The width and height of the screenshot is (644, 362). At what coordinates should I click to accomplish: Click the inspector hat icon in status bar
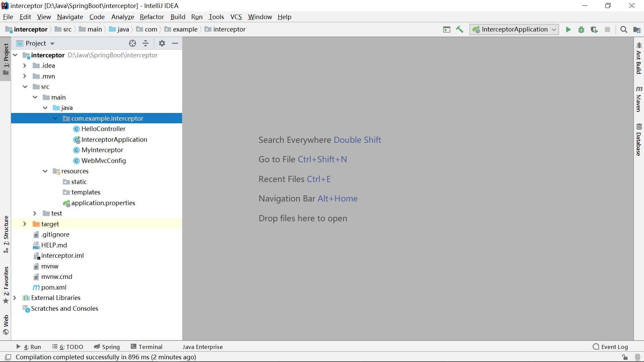(x=637, y=357)
